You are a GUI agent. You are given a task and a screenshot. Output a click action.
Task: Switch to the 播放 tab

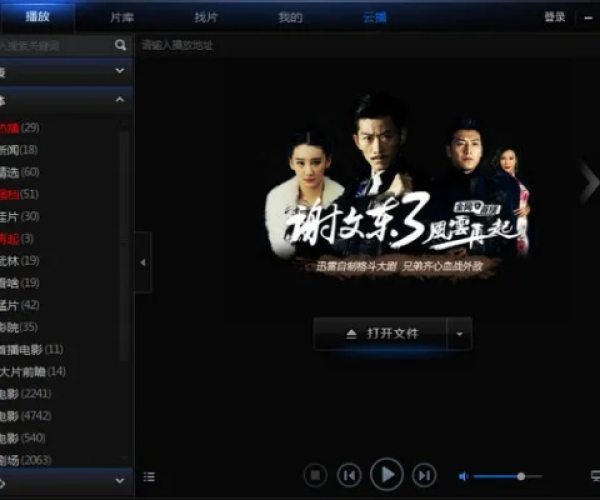(38, 16)
